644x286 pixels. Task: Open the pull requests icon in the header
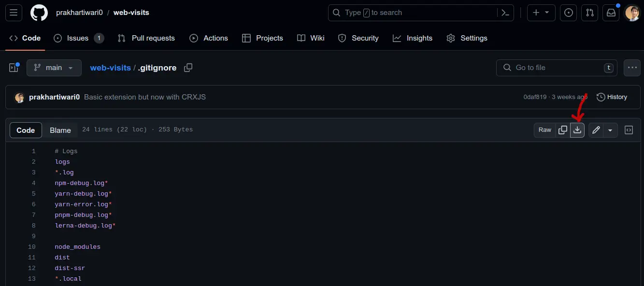point(590,13)
